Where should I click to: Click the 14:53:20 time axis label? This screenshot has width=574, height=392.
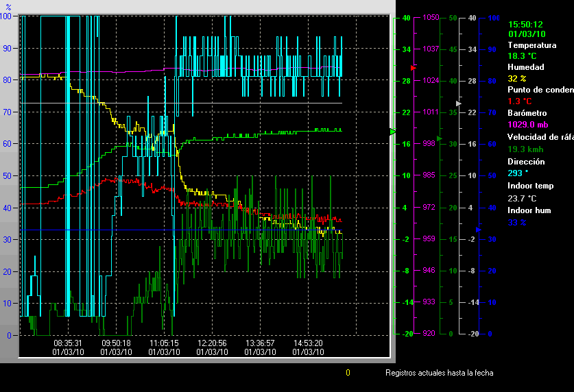tap(308, 343)
